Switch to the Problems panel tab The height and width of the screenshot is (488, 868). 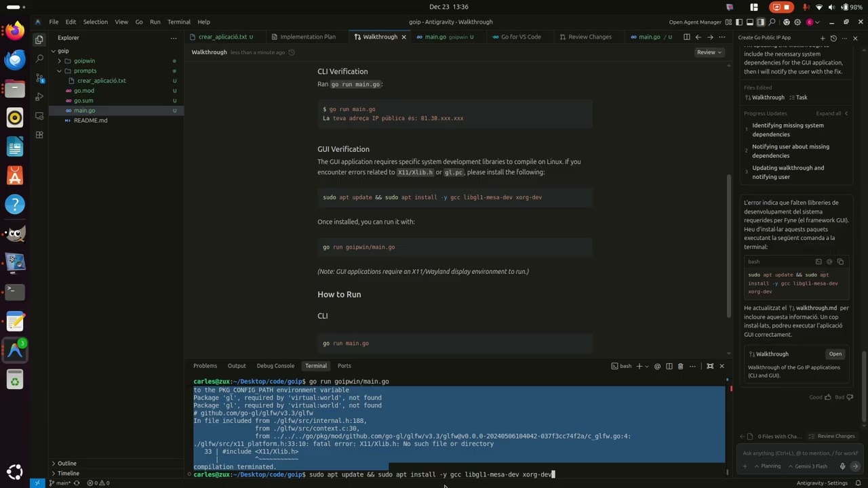click(205, 366)
